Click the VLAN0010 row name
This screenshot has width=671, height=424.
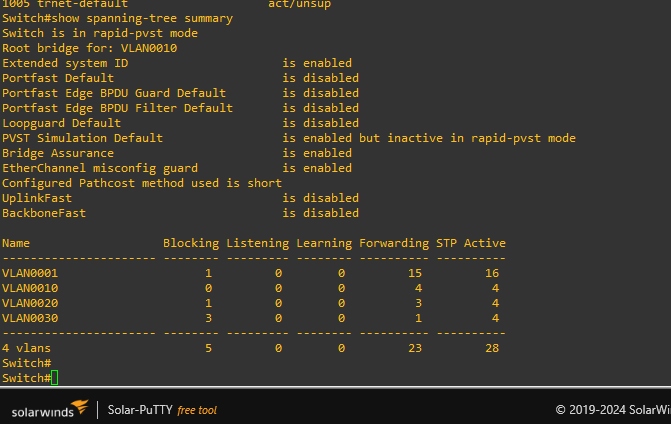click(x=30, y=288)
